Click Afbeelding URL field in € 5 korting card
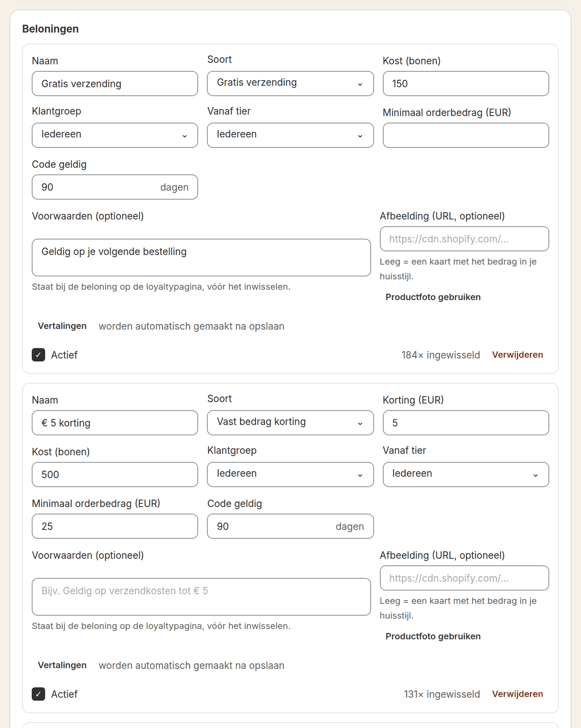 coord(464,578)
